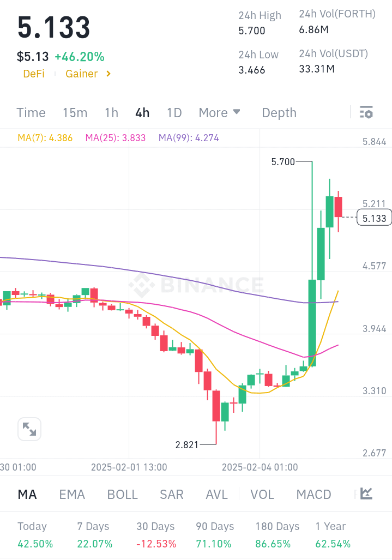Enable the AVL indicator

[x=216, y=495]
